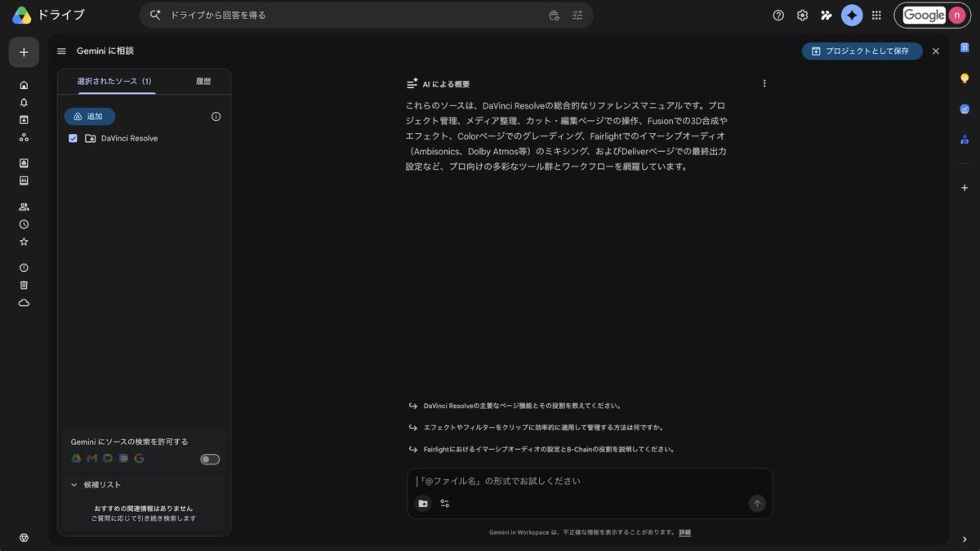The height and width of the screenshot is (551, 980).
Task: Open the tune settings icon in prompt box
Action: [445, 504]
